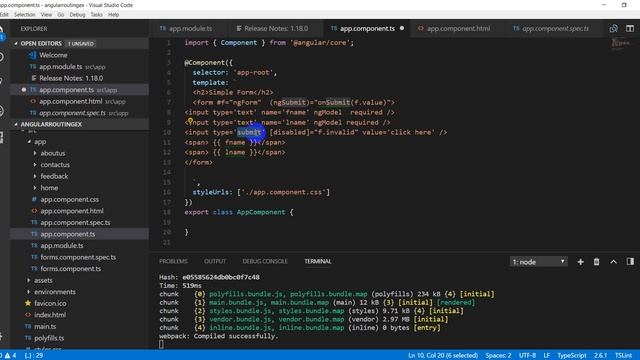Viewport: 640px width, 360px height.
Task: Click TypeScript language mode in status bar
Action: pos(572,356)
